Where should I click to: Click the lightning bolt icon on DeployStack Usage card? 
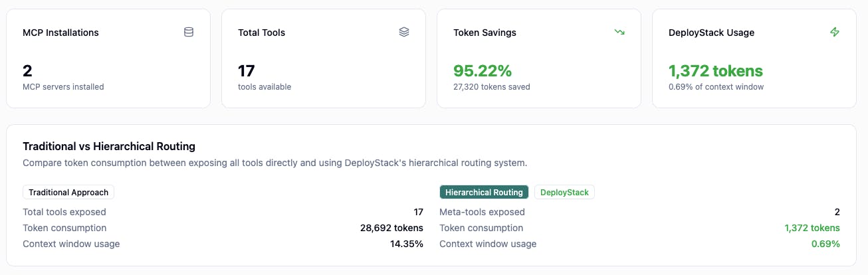click(x=835, y=32)
